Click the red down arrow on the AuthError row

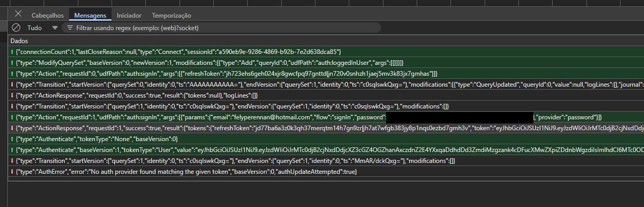click(12, 172)
